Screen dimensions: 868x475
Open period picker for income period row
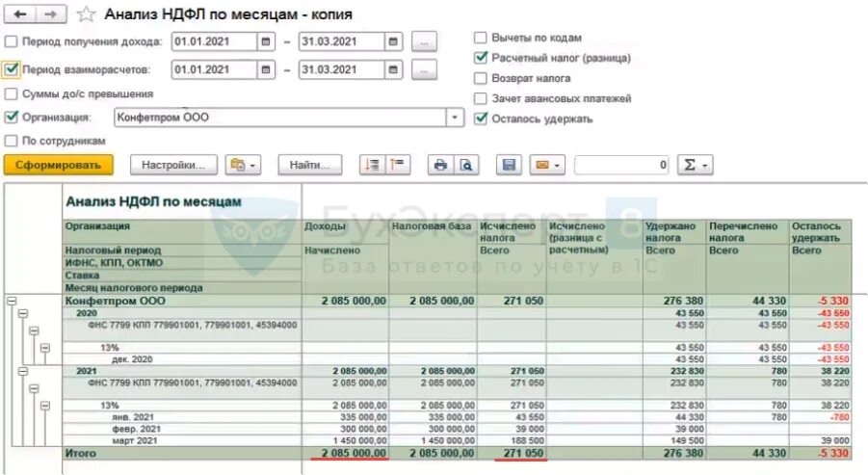tap(424, 41)
